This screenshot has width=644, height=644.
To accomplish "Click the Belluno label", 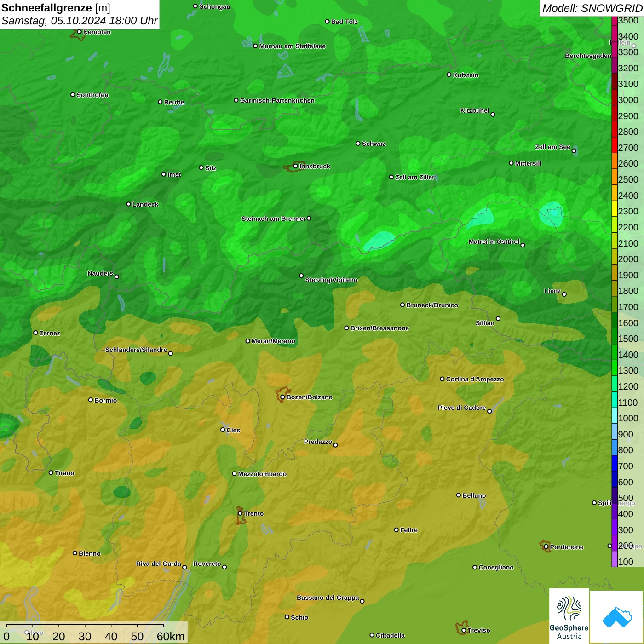I will pyautogui.click(x=474, y=495).
